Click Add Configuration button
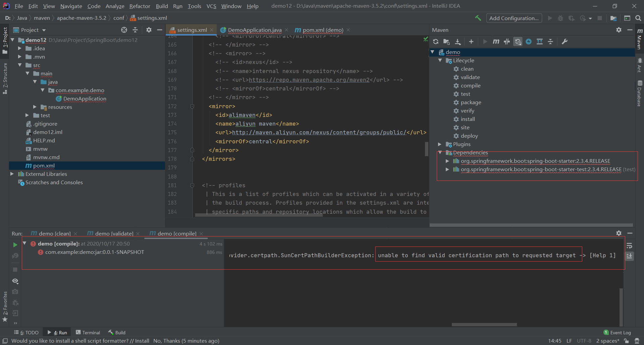Screen dimensions: 644x345 pos(514,18)
